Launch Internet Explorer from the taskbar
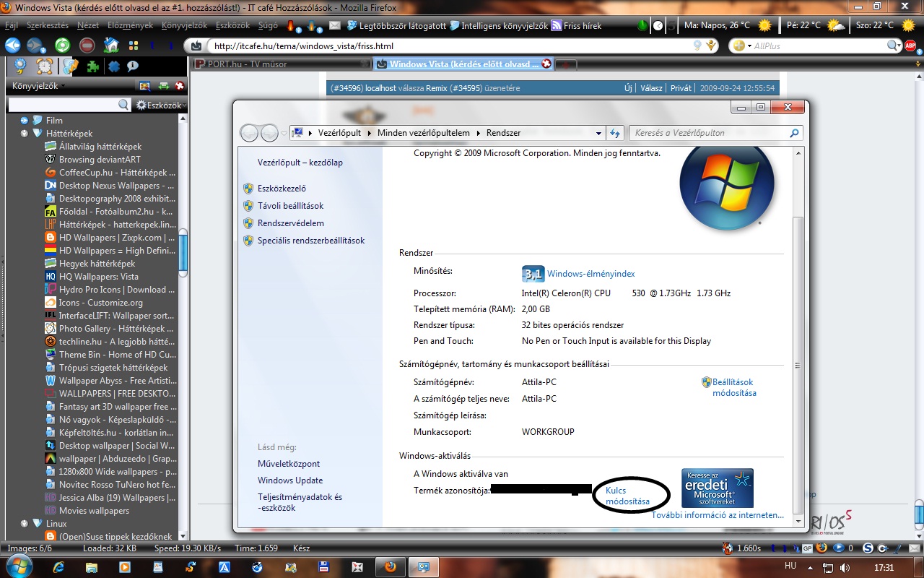924x578 pixels. point(59,568)
